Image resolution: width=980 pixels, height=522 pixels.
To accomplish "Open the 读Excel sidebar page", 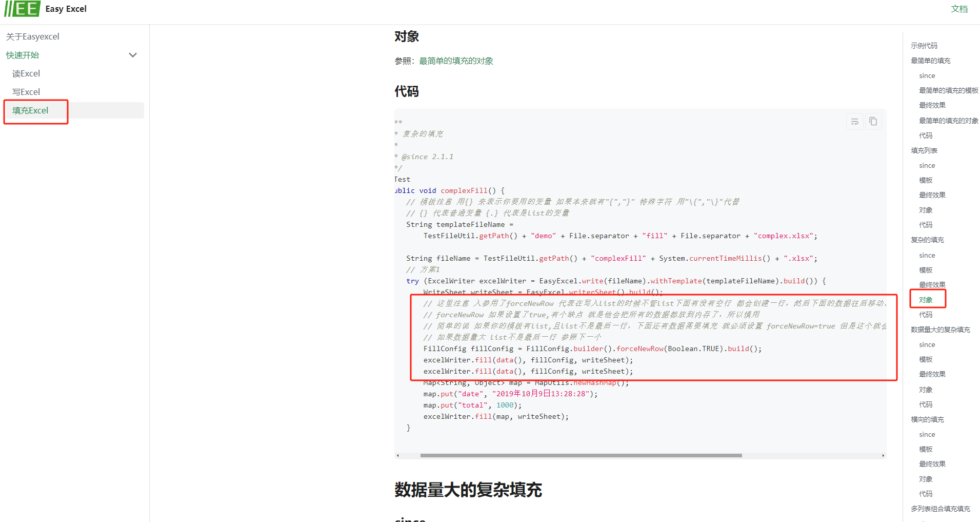I will pyautogui.click(x=26, y=73).
